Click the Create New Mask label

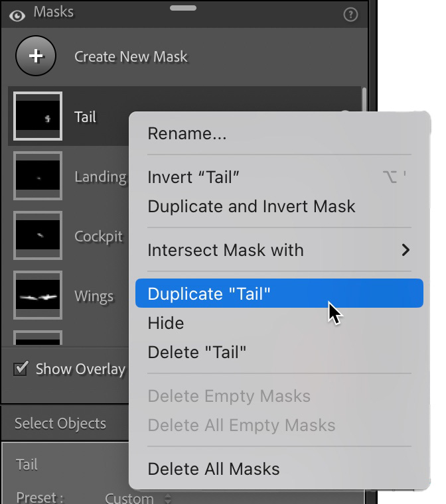pos(131,57)
